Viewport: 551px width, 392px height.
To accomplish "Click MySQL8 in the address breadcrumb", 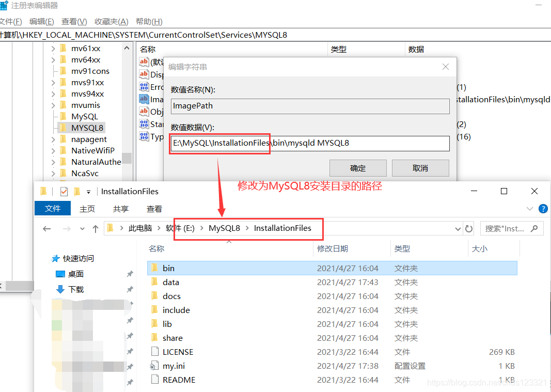I will (x=224, y=228).
